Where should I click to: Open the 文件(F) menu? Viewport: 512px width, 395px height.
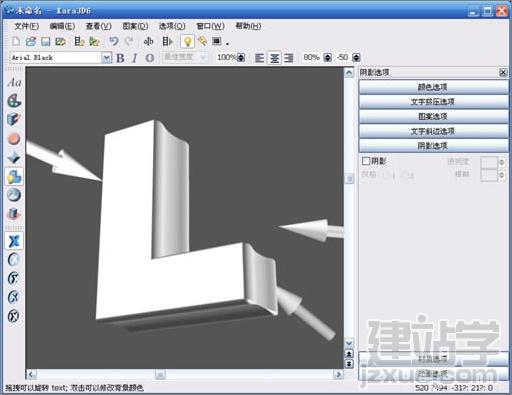click(x=27, y=26)
